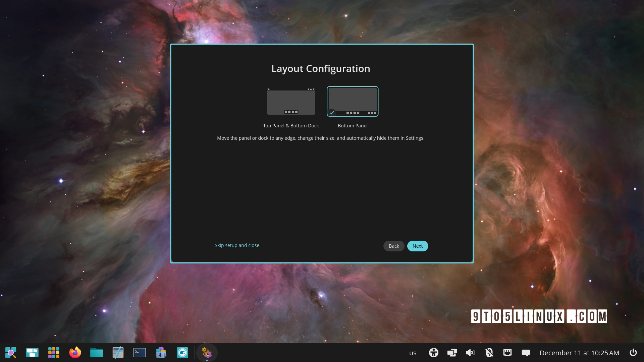Open the network connections applet icon
Screen dimensions: 644x362
point(452,353)
